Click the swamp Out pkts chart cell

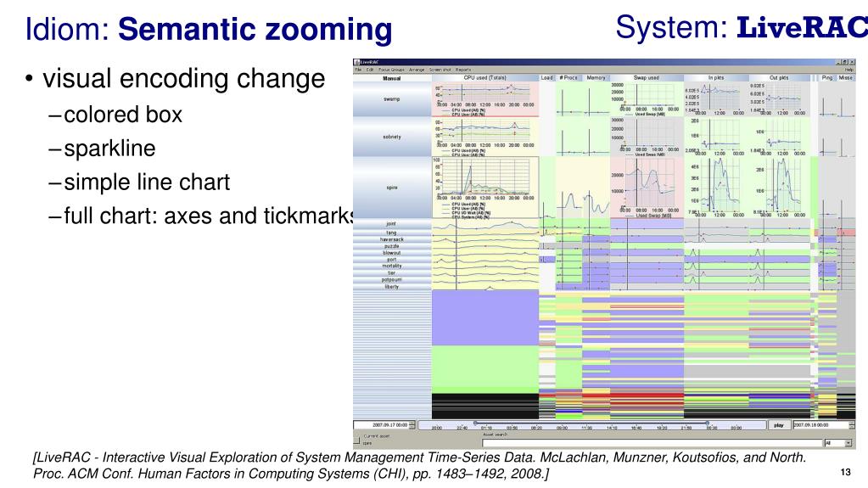point(779,99)
